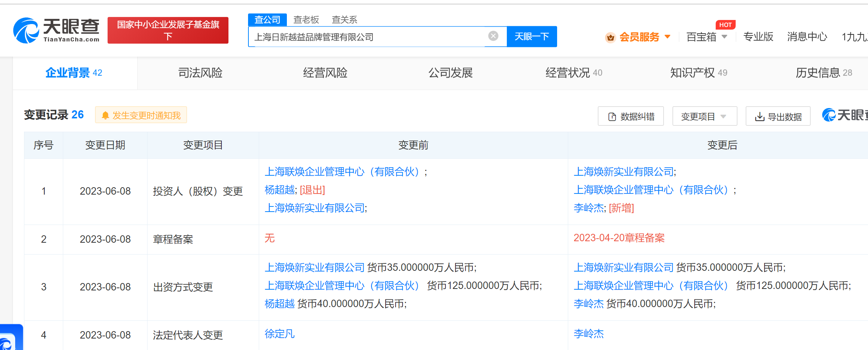Click the export data download icon
The image size is (868, 350).
pyautogui.click(x=760, y=117)
